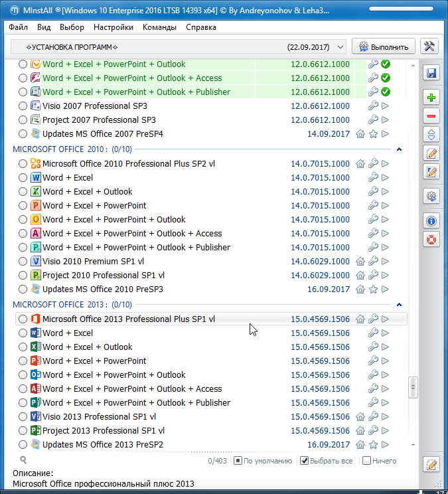The height and width of the screenshot is (494, 448).
Task: Click the red lifebuoy help icon
Action: point(431,240)
